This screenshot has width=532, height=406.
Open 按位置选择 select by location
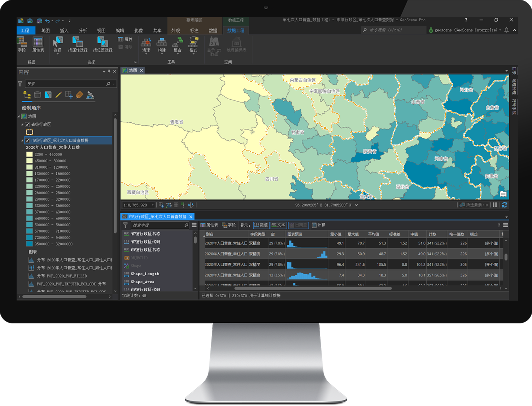(x=103, y=44)
